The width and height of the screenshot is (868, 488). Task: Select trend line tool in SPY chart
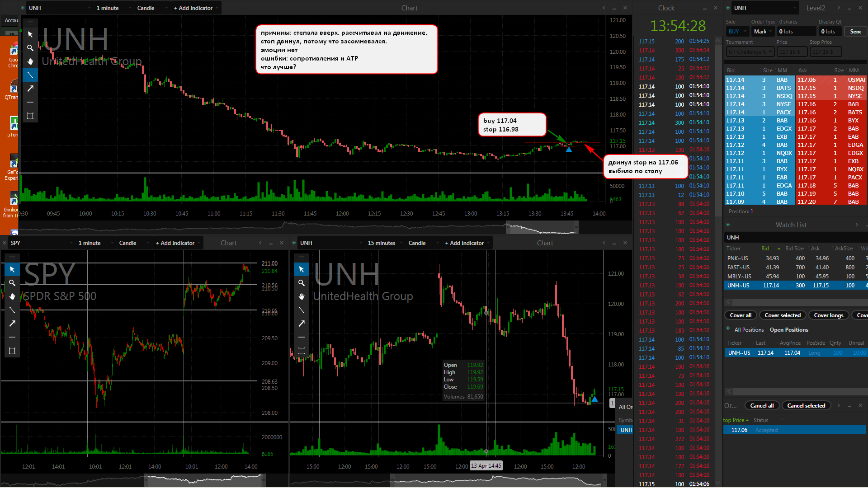pyautogui.click(x=12, y=310)
